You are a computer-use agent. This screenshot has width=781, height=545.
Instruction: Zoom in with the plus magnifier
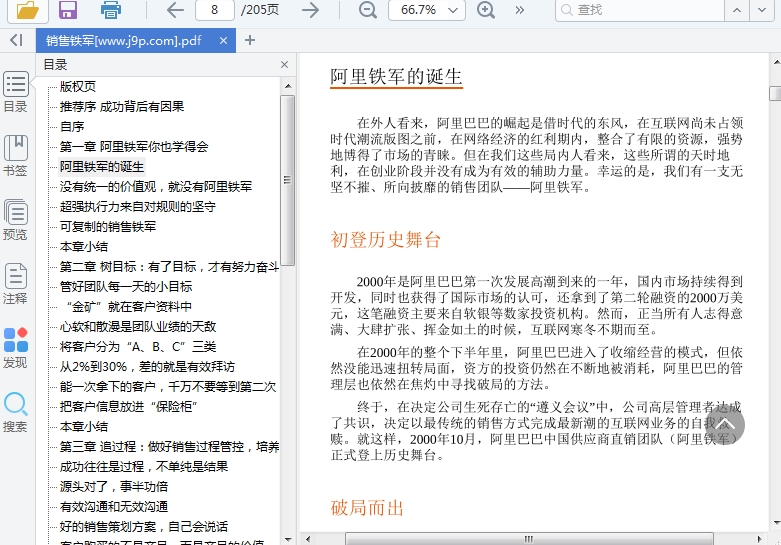[486, 10]
